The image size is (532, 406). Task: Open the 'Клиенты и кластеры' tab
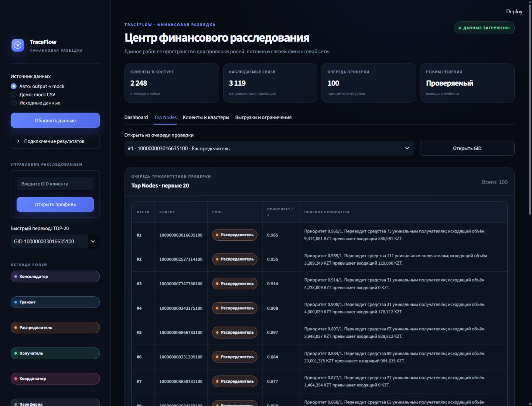[206, 117]
